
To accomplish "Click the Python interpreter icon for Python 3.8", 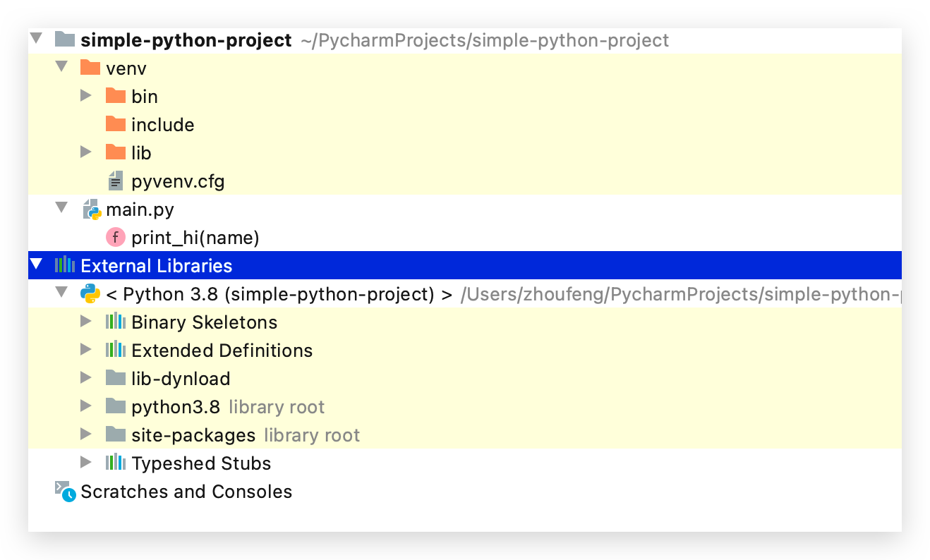I will tap(90, 293).
